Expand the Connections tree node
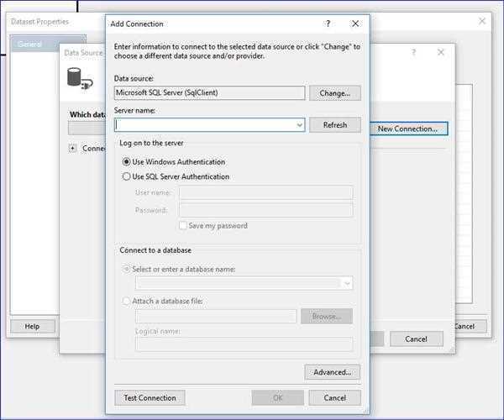 (73, 149)
